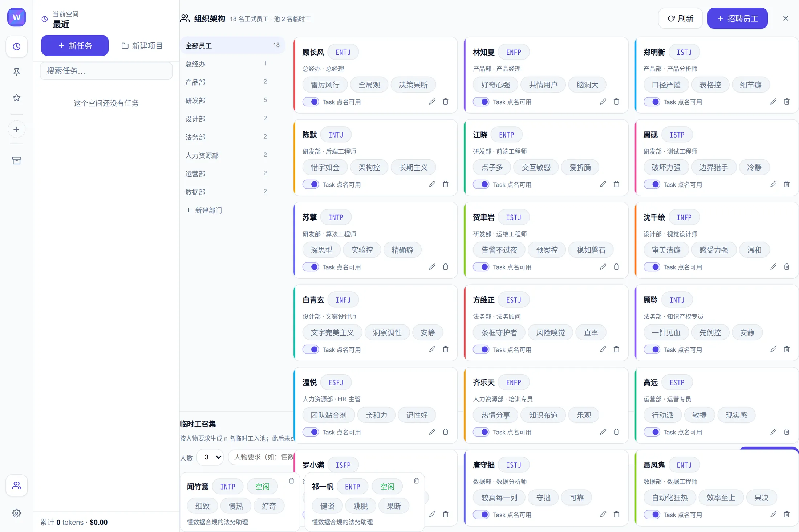The height and width of the screenshot is (532, 799).
Task: Click the 稳如磐石 trait tag
Action: point(591,250)
